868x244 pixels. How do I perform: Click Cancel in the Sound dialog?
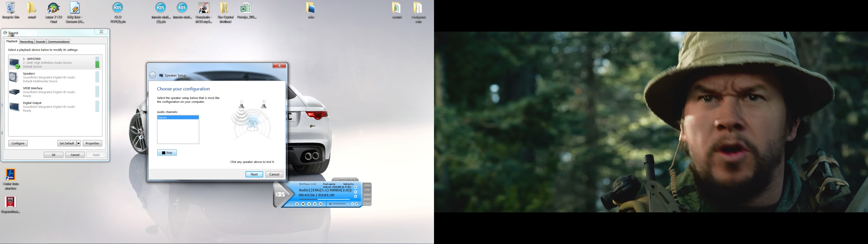coord(75,155)
